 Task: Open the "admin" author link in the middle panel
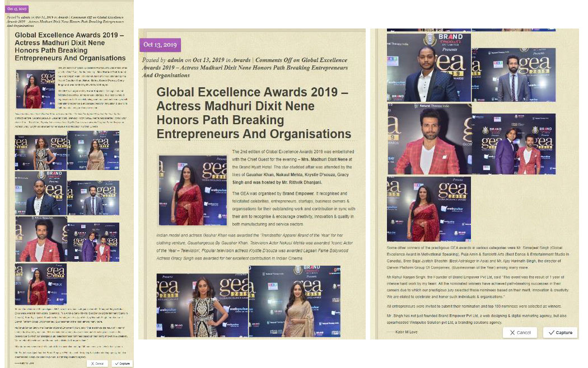coord(175,60)
